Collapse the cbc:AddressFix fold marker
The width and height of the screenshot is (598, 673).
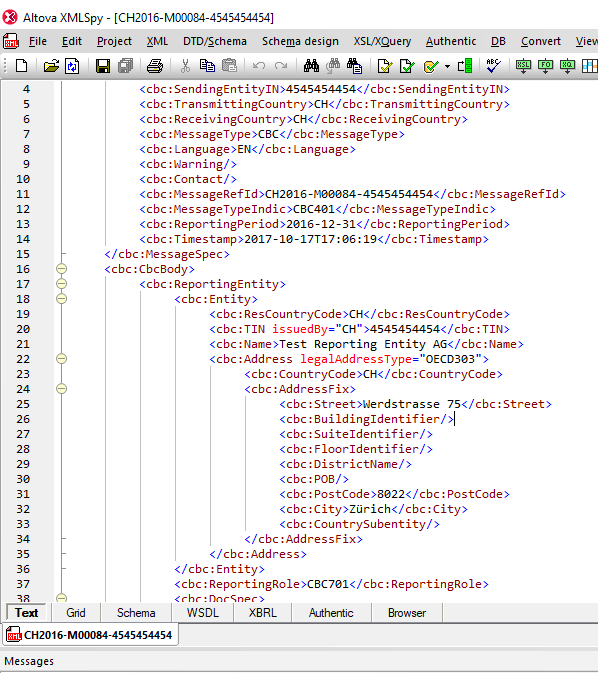pyautogui.click(x=62, y=389)
